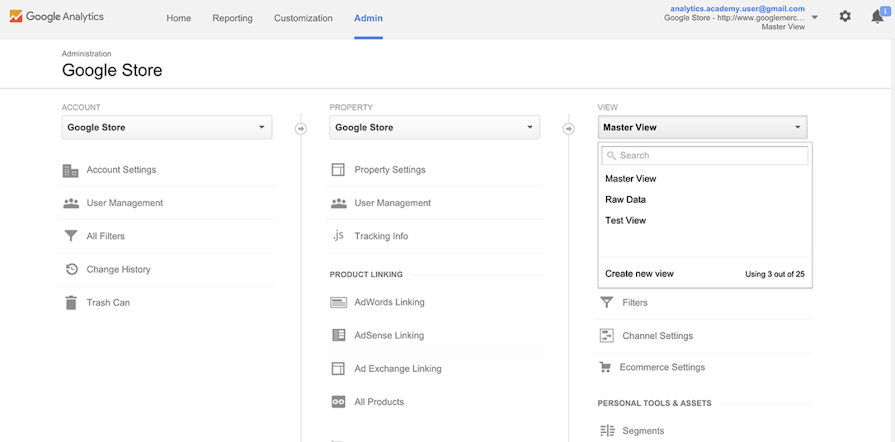Image resolution: width=895 pixels, height=442 pixels.
Task: Open the settings gear icon
Action: click(845, 17)
